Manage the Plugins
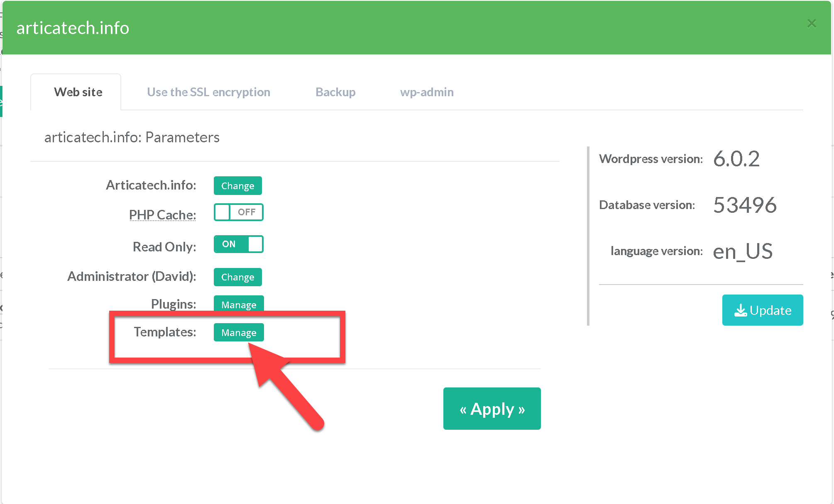Image resolution: width=834 pixels, height=504 pixels. pyautogui.click(x=239, y=304)
